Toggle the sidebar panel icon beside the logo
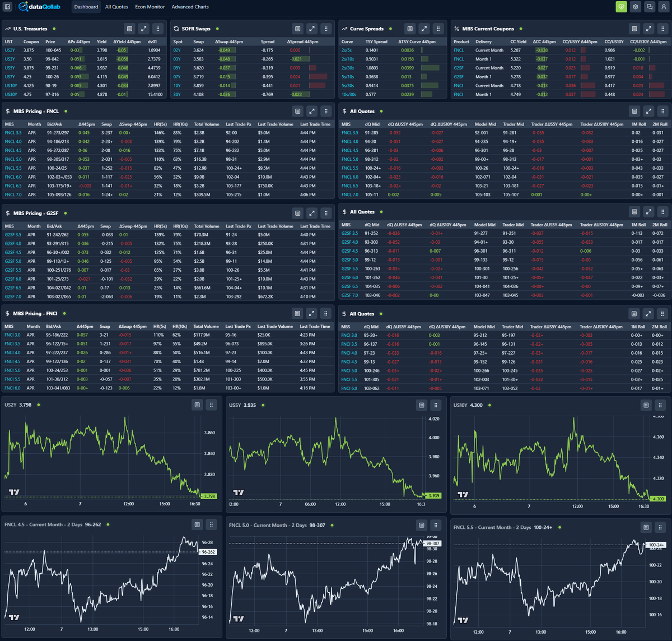 coord(7,7)
